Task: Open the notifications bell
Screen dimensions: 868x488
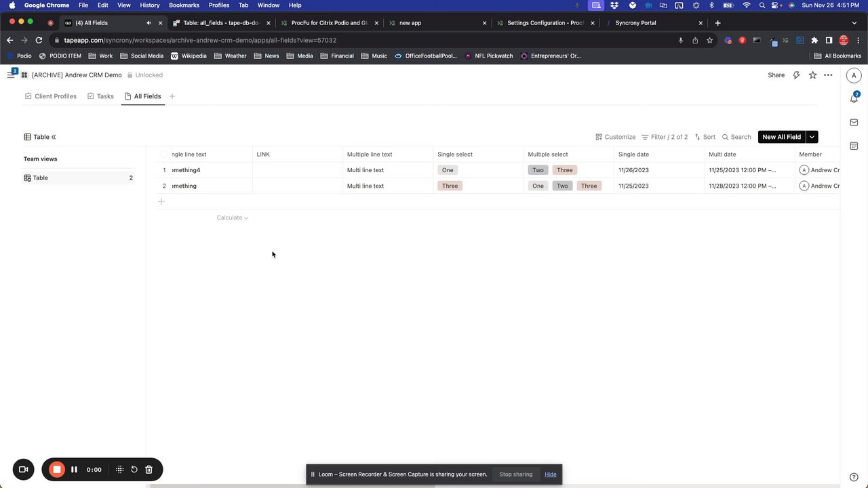Action: coord(854,99)
